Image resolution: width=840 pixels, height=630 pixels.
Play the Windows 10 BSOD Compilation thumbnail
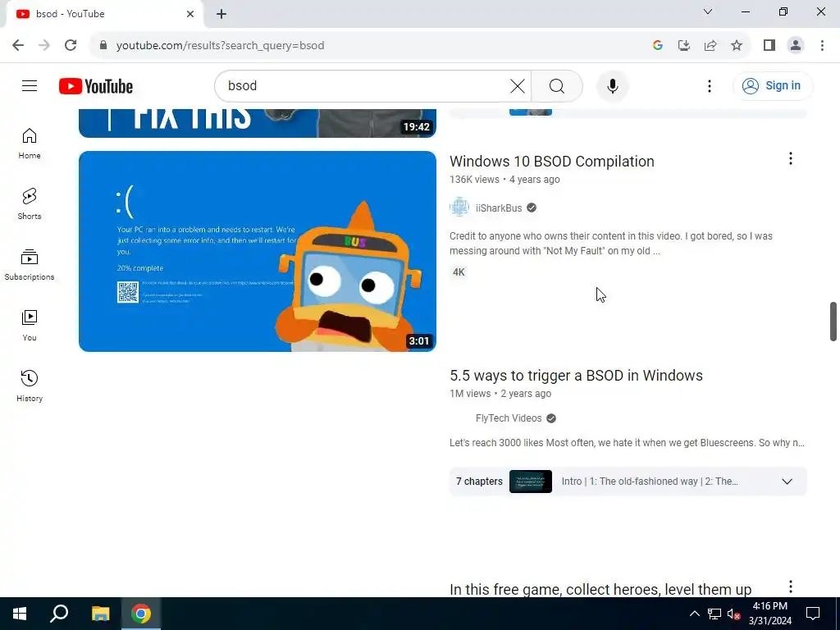pos(257,251)
